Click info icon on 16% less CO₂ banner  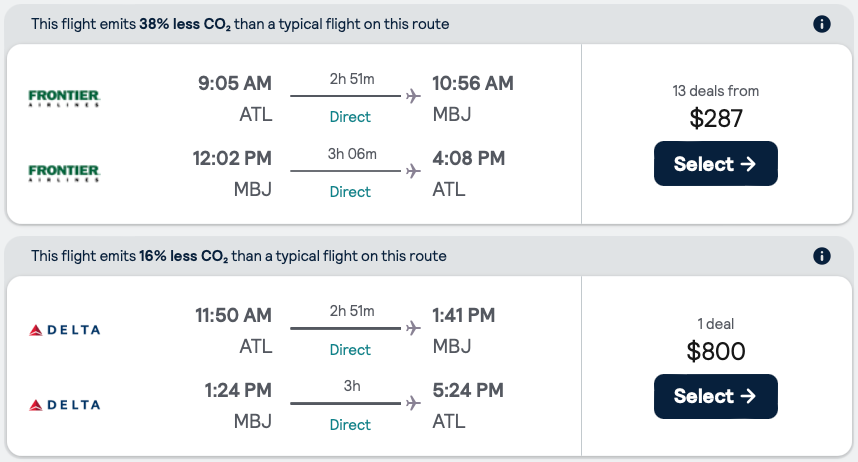tap(822, 256)
